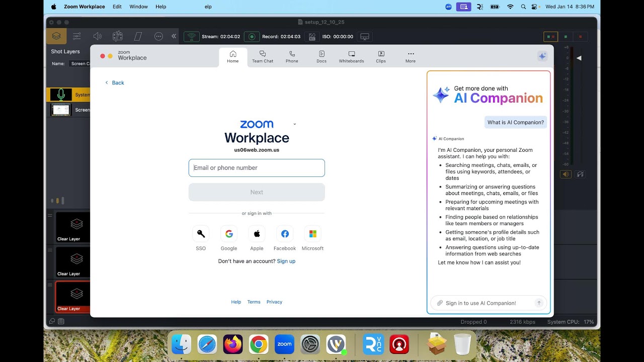Open the Help link at the bottom
Screen dimensions: 644x362
click(x=236, y=302)
